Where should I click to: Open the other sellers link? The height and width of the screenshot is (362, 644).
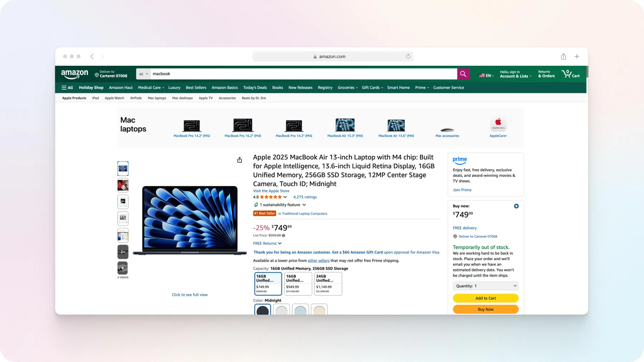point(318,261)
